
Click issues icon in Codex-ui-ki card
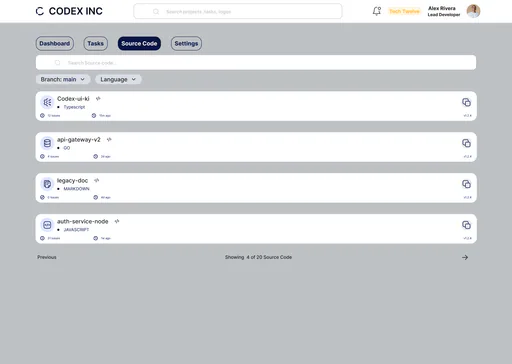click(x=42, y=116)
